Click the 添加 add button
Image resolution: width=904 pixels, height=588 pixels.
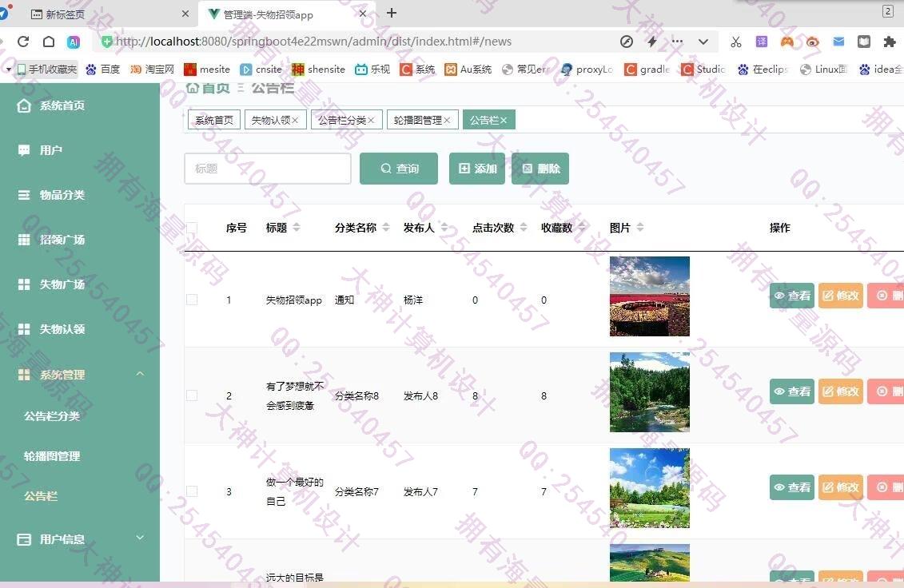coord(477,169)
